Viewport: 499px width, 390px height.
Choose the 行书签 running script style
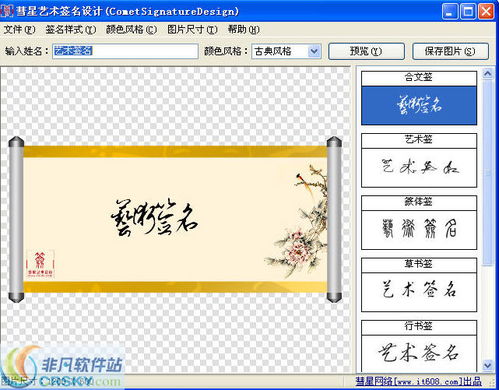419,353
